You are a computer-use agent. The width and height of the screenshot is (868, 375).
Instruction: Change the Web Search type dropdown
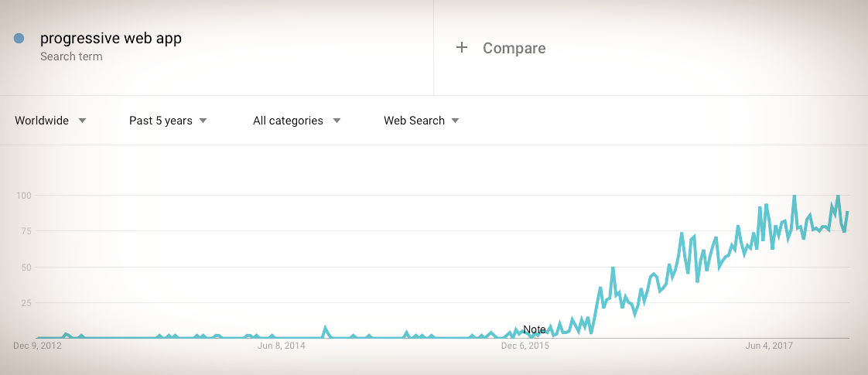click(422, 121)
